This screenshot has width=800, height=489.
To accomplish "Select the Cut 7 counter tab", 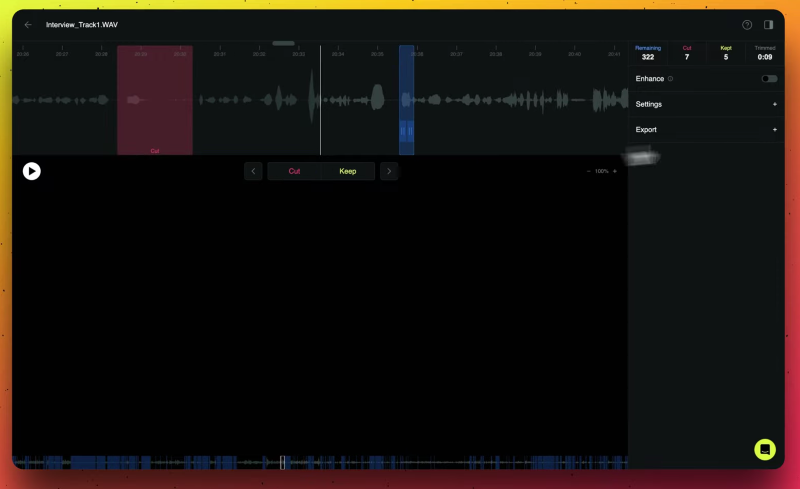I will tap(687, 53).
